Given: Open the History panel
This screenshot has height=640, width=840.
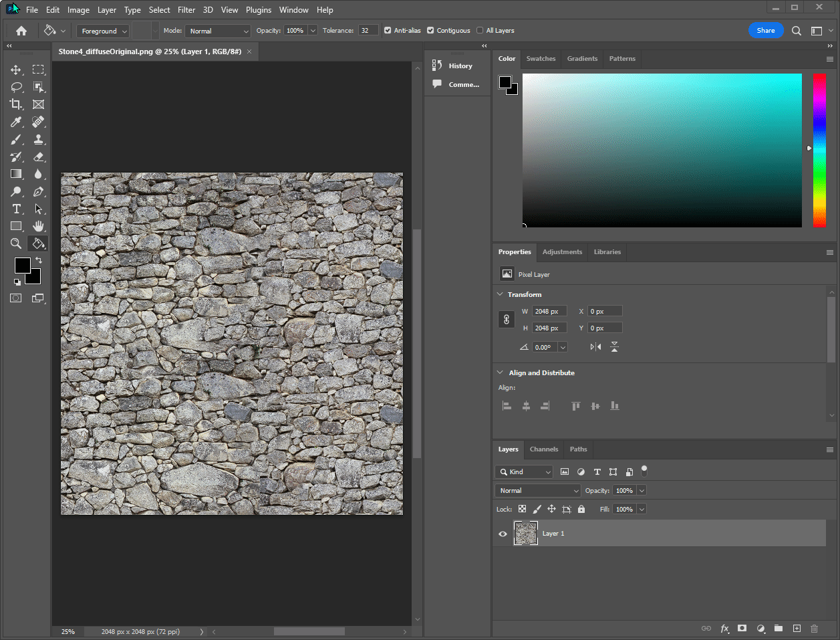Looking at the screenshot, I should pyautogui.click(x=458, y=66).
